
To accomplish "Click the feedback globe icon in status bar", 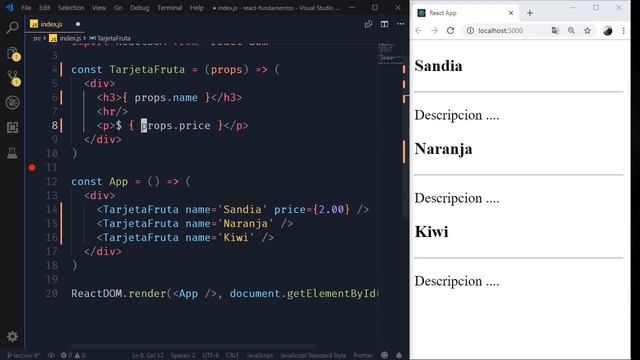I will 384,355.
